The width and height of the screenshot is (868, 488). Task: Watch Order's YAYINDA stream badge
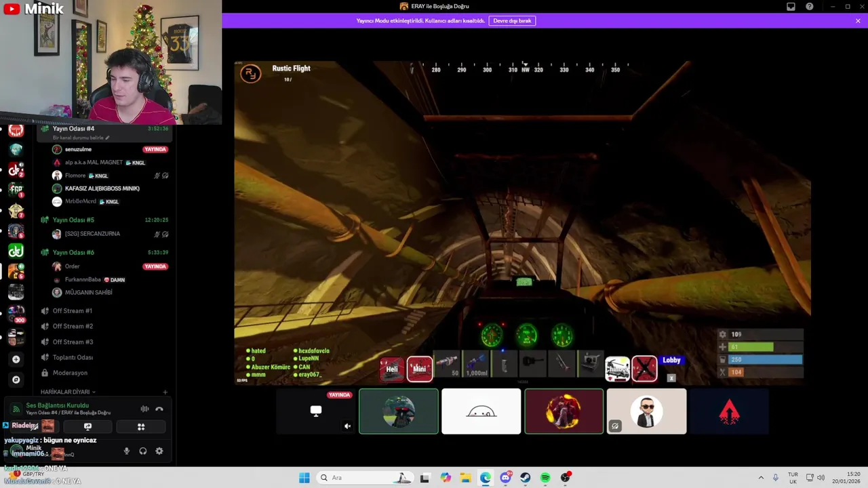[155, 266]
